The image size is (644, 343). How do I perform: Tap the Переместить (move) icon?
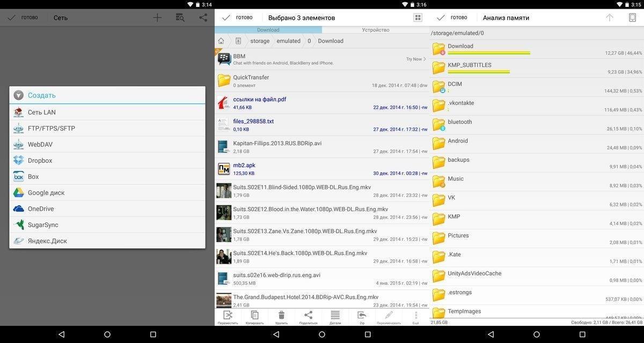(x=228, y=316)
